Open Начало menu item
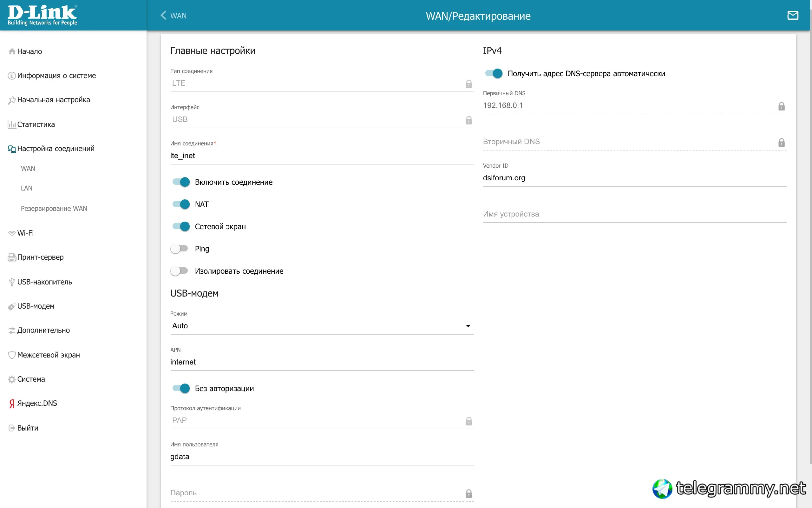The width and height of the screenshot is (812, 508). tap(29, 51)
